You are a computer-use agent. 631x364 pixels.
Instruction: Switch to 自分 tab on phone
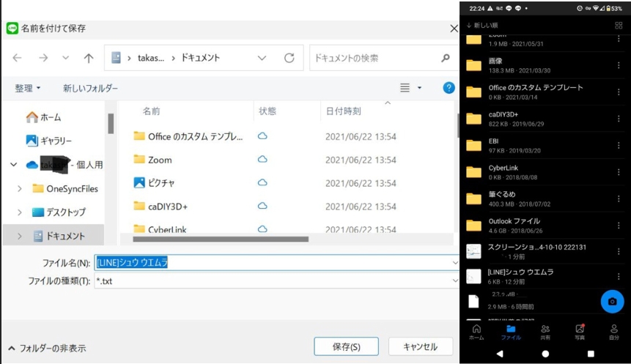[613, 333]
